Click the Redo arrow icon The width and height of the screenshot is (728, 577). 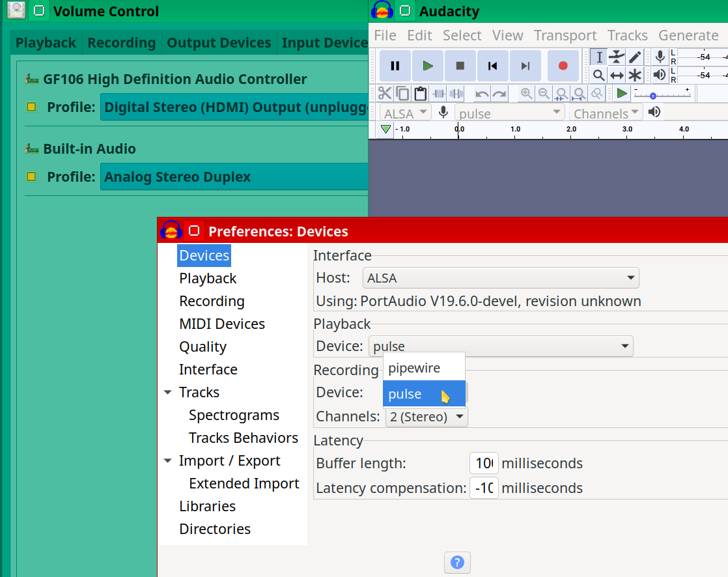(499, 94)
